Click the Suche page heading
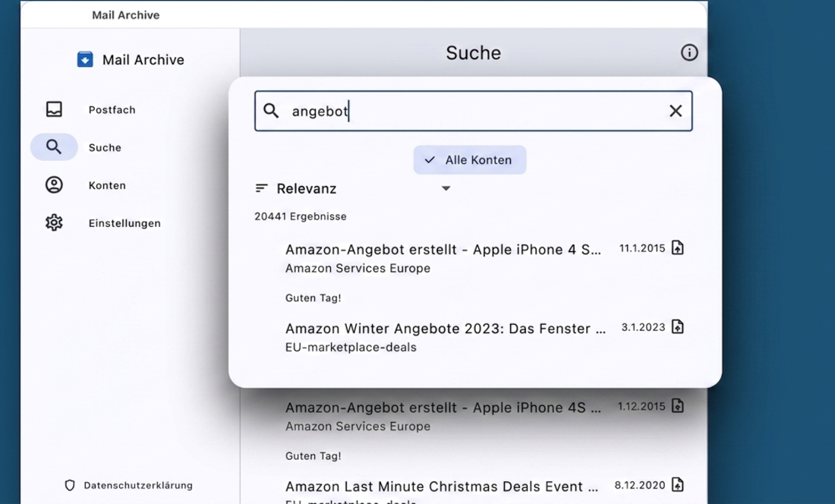 tap(474, 52)
